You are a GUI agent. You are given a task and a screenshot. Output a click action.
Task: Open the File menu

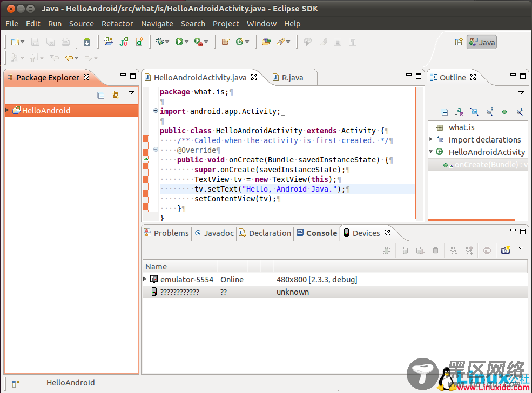[x=12, y=24]
